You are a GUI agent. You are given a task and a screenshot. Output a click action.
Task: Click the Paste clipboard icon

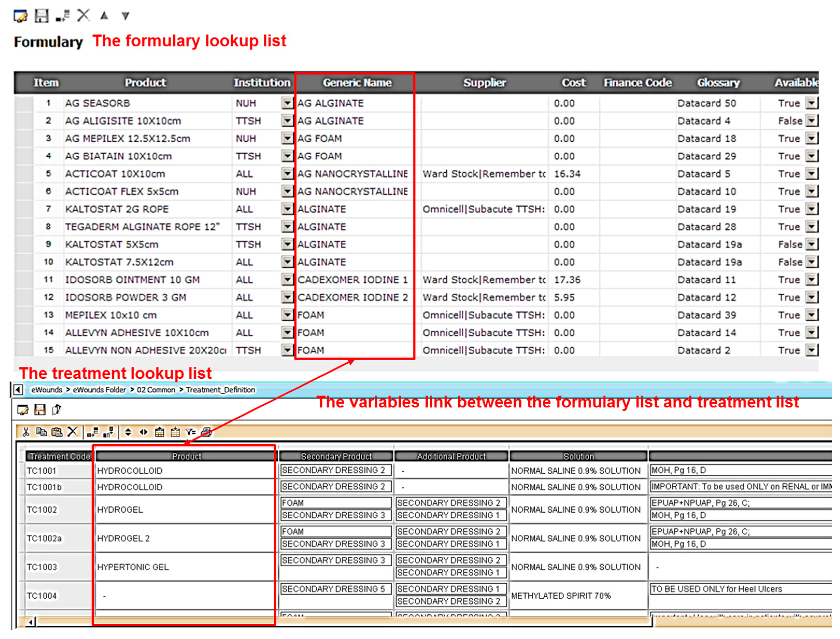pyautogui.click(x=57, y=432)
